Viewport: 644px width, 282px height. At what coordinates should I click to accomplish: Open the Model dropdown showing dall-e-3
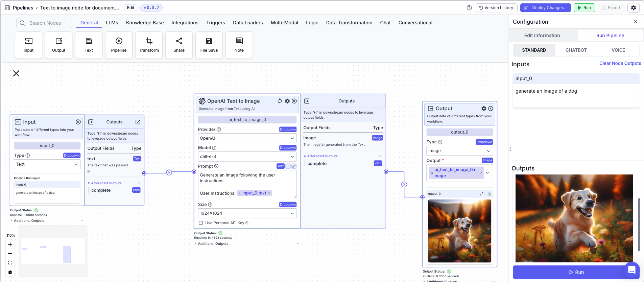247,157
